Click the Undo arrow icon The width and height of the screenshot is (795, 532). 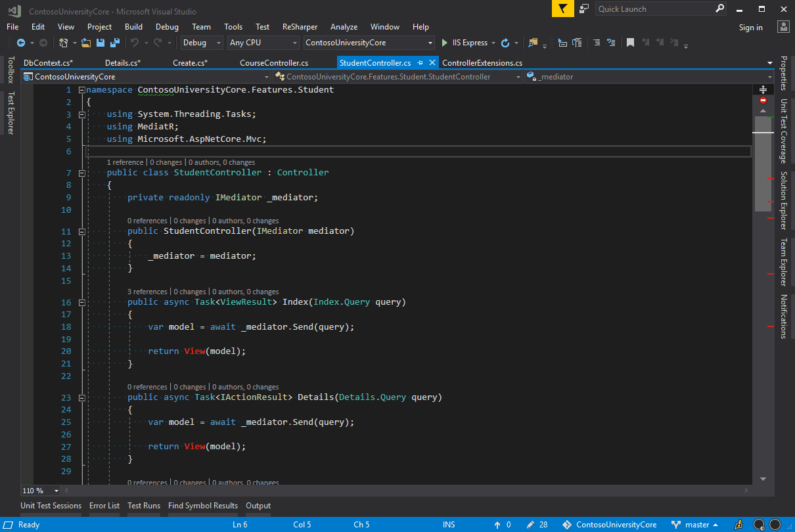tap(134, 43)
